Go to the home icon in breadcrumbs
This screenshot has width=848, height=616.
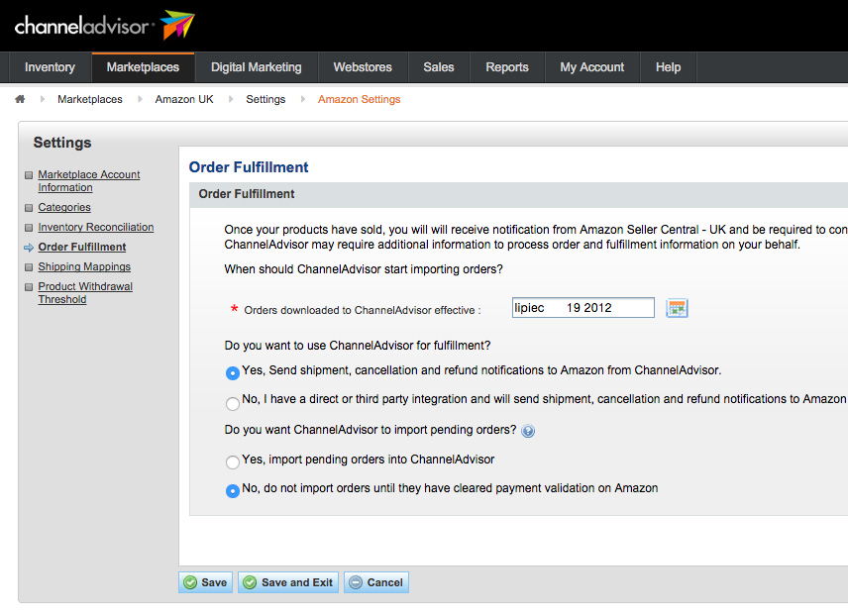20,99
